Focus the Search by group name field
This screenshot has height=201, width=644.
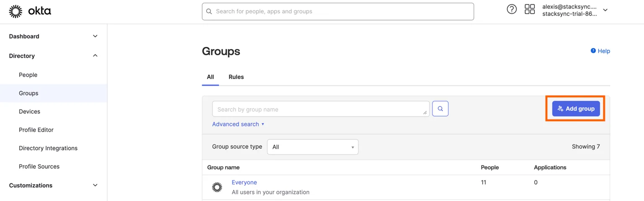coord(321,109)
